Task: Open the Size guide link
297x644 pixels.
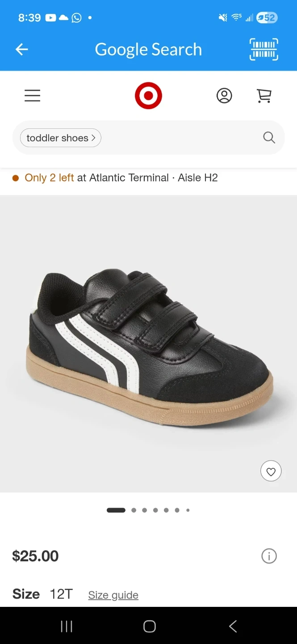Action: pyautogui.click(x=113, y=595)
